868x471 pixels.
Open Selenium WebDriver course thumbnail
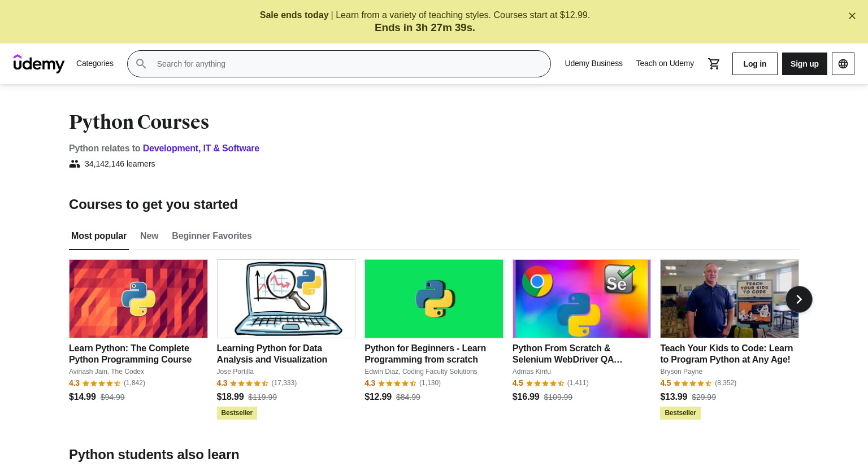click(581, 299)
